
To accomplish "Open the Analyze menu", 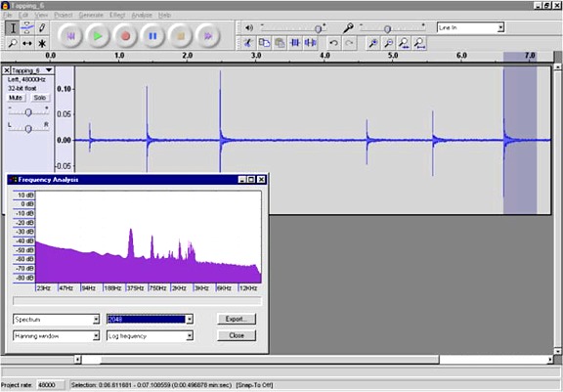I will (142, 15).
